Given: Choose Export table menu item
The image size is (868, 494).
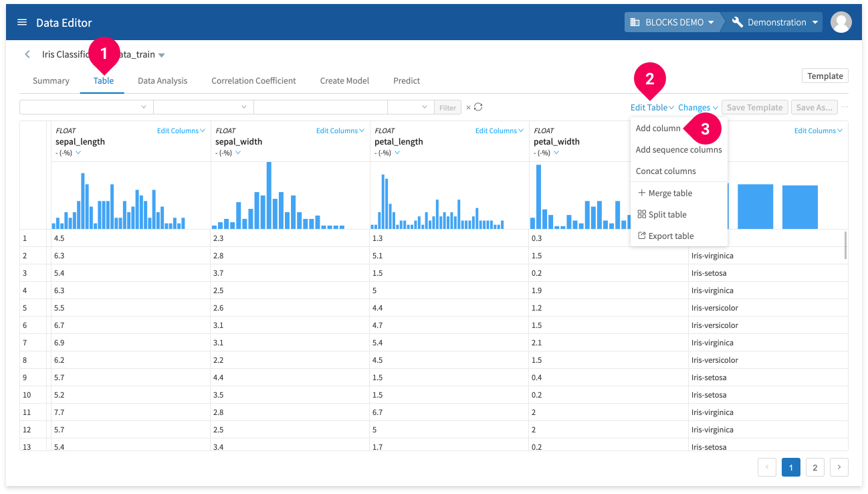Looking at the screenshot, I should point(679,236).
